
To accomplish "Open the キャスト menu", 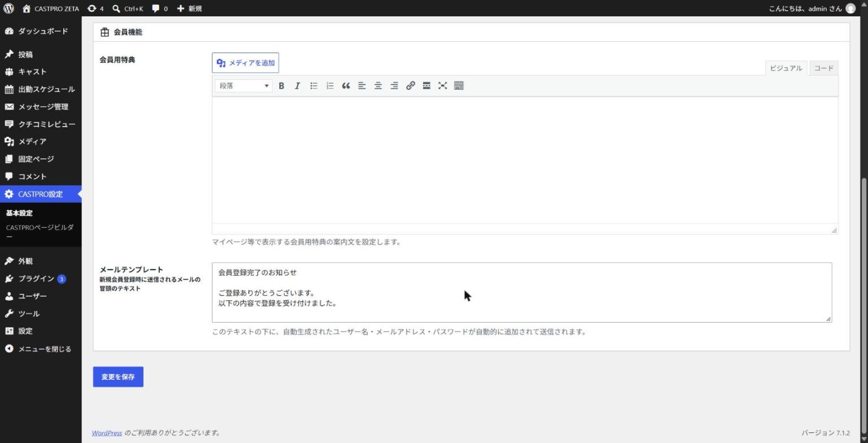I will click(x=41, y=72).
